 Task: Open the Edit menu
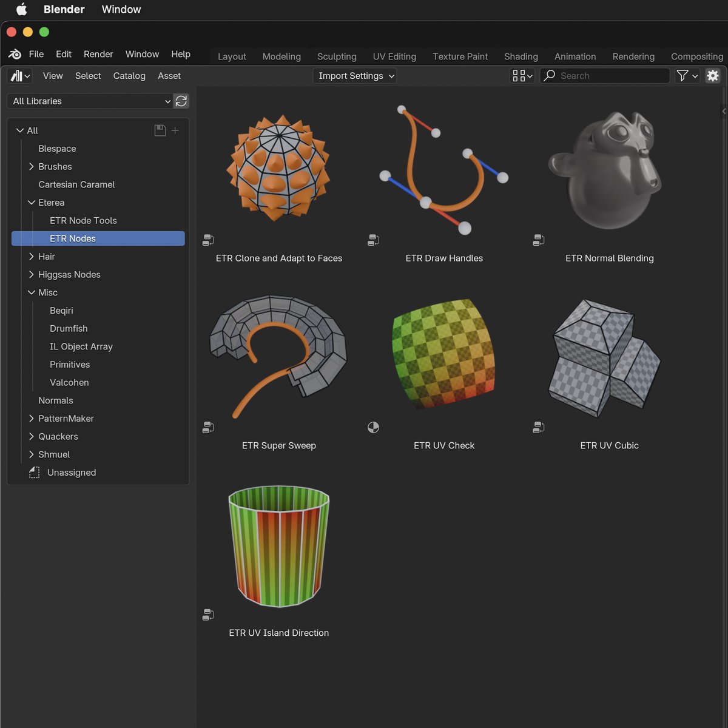coord(64,54)
